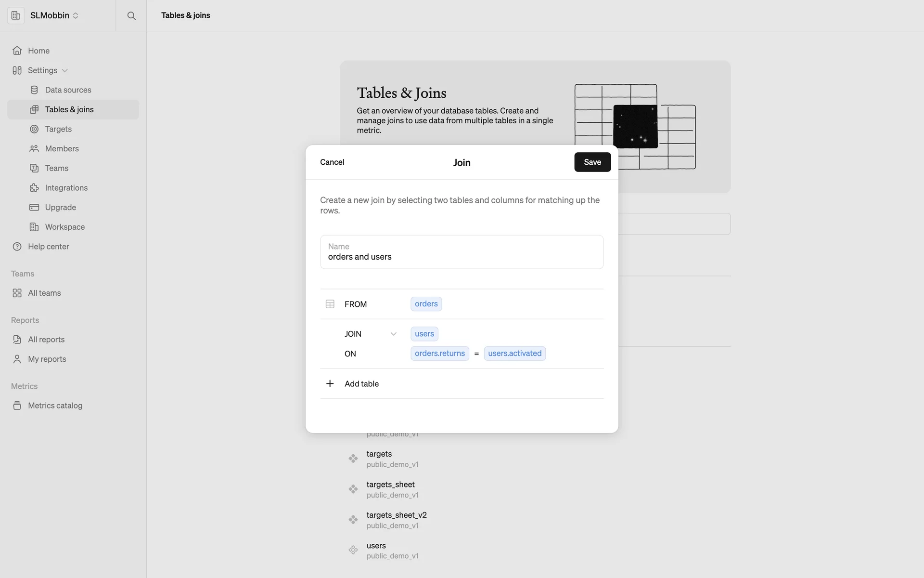Open the SLMobbin workspace switcher

[x=54, y=15]
